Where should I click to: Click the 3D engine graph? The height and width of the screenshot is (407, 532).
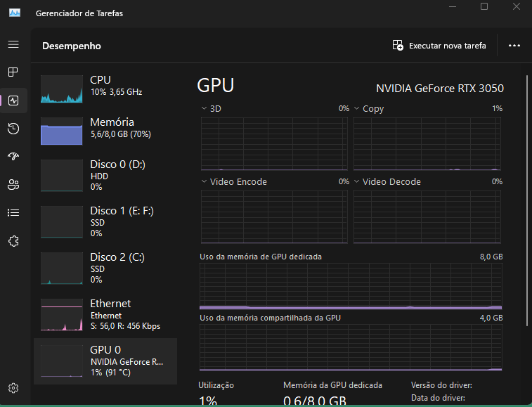click(x=274, y=144)
